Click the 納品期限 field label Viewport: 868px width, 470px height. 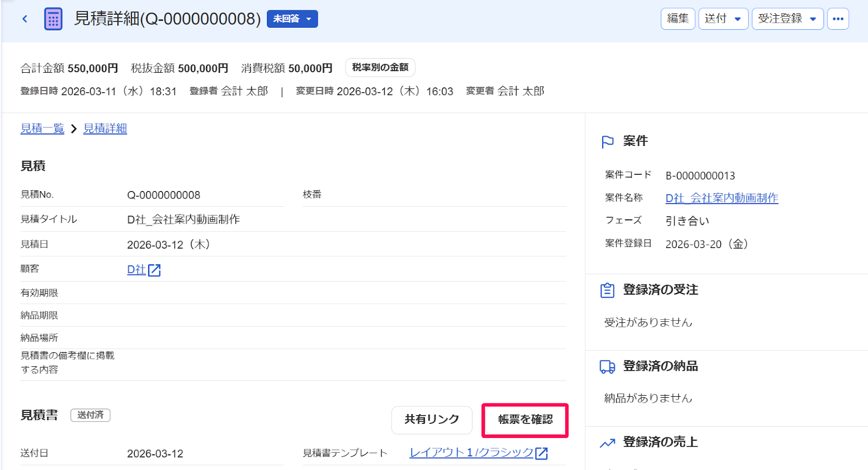(x=39, y=315)
